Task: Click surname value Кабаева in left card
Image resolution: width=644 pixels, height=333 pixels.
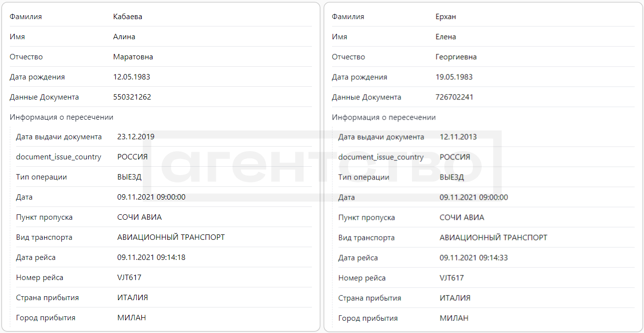Action: pos(128,17)
